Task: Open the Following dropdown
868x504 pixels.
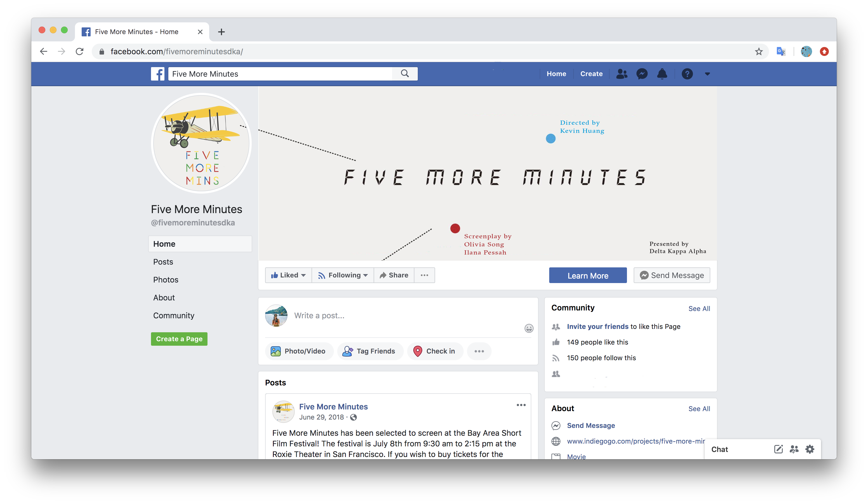Action: (343, 275)
